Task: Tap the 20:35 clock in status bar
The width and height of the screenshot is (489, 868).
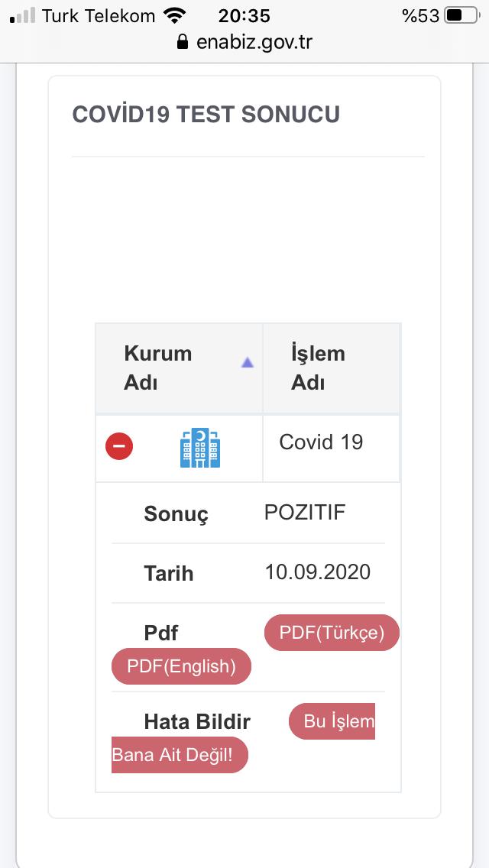Action: coord(244,15)
